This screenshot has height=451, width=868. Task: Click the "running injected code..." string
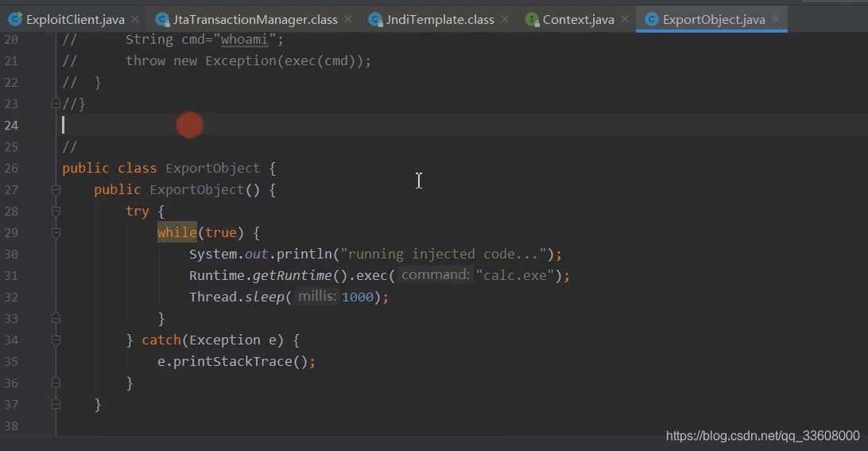point(444,254)
